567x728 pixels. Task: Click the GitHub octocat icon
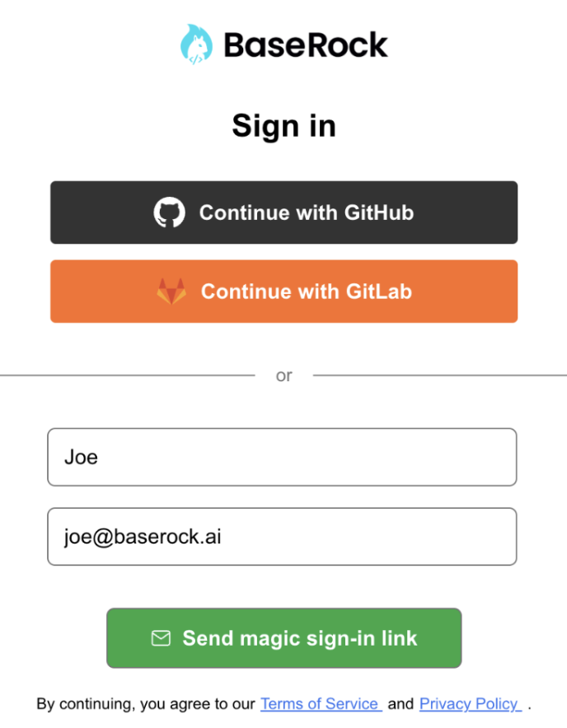click(x=170, y=212)
